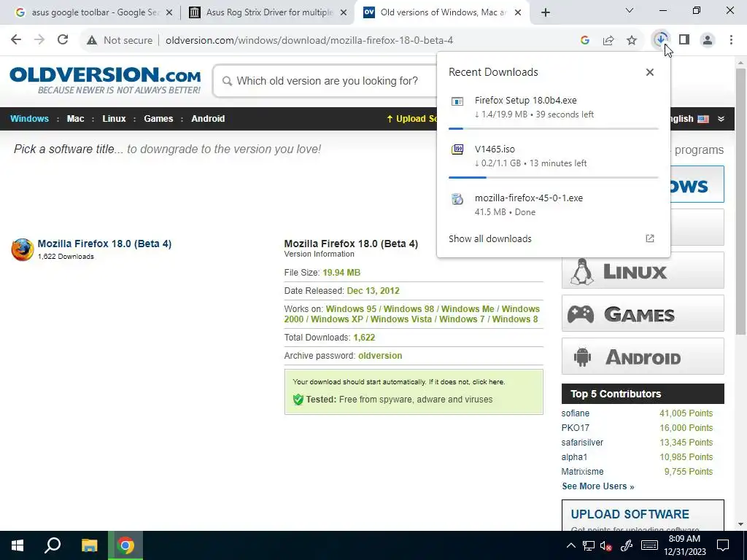The height and width of the screenshot is (560, 747).
Task: Close the Recent Downloads popup
Action: coord(650,72)
